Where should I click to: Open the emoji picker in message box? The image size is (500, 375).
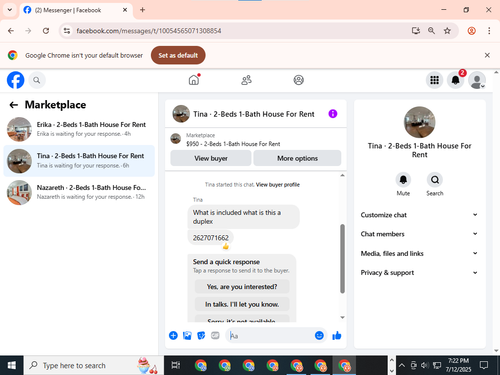coord(319,335)
